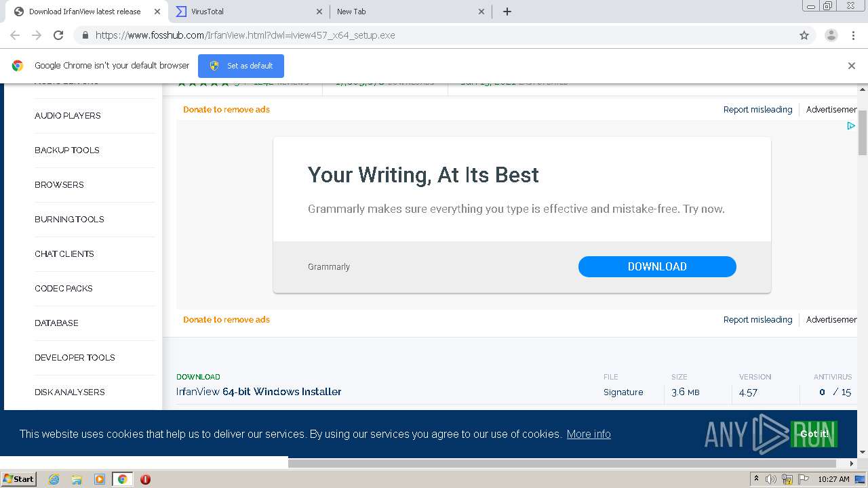Open the Windows Start menu

click(19, 479)
